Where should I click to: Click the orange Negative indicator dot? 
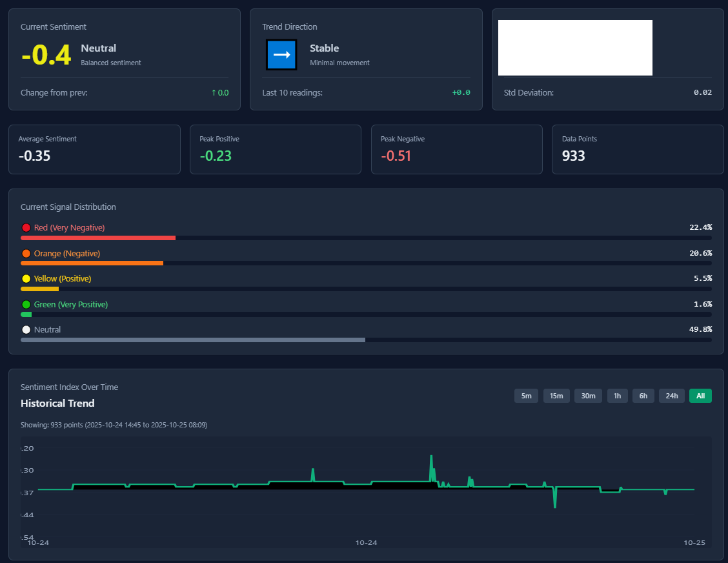(26, 254)
